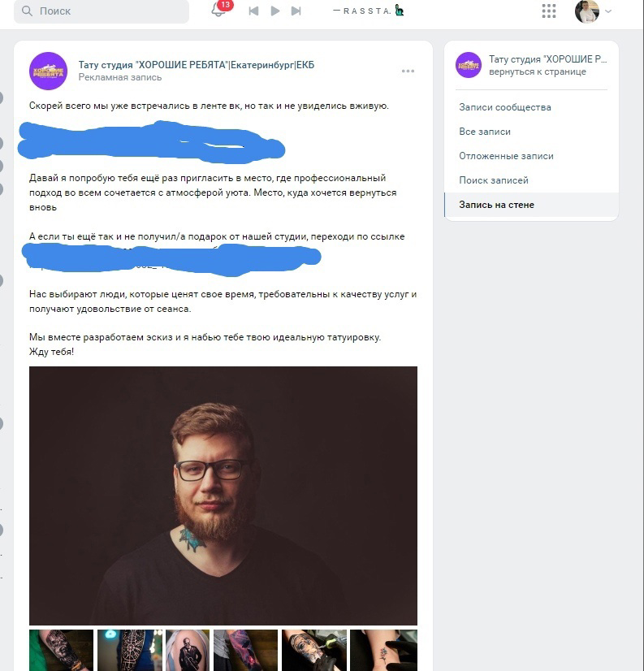Open the notifications bell with 13 alerts
644x671 pixels.
pyautogui.click(x=218, y=10)
